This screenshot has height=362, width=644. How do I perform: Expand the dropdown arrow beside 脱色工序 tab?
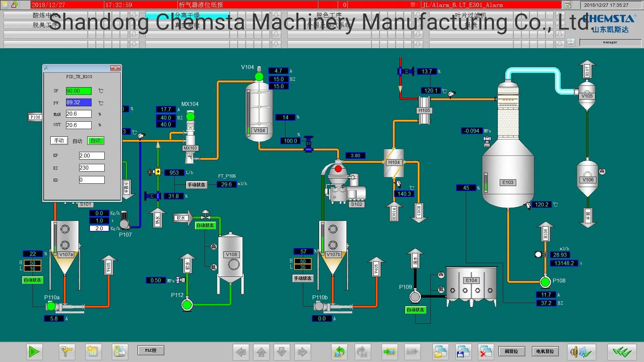[x=418, y=15]
